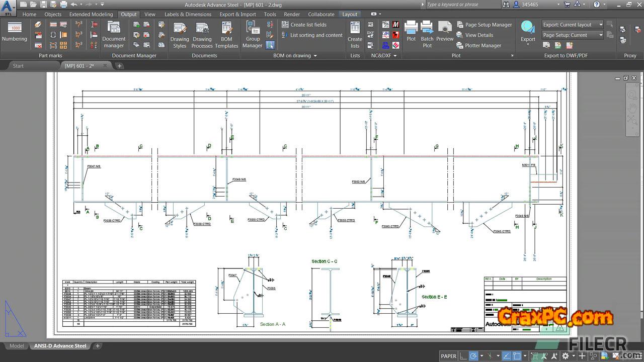Click Plotter Manager
The height and width of the screenshot is (362, 644).
478,45
